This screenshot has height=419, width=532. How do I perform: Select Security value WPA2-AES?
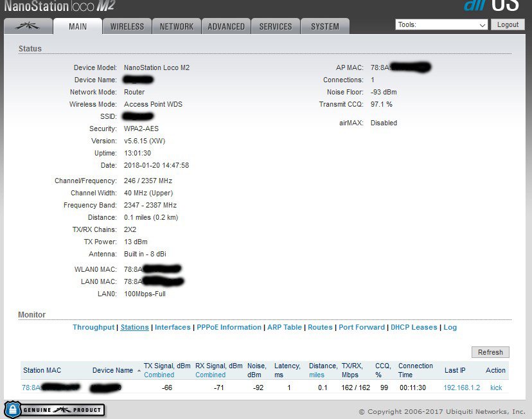point(141,129)
